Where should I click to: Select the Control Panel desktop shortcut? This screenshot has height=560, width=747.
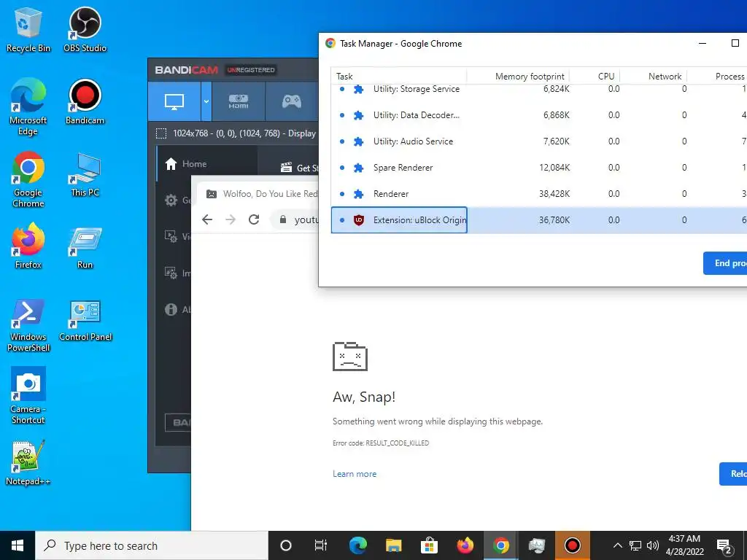tap(85, 321)
